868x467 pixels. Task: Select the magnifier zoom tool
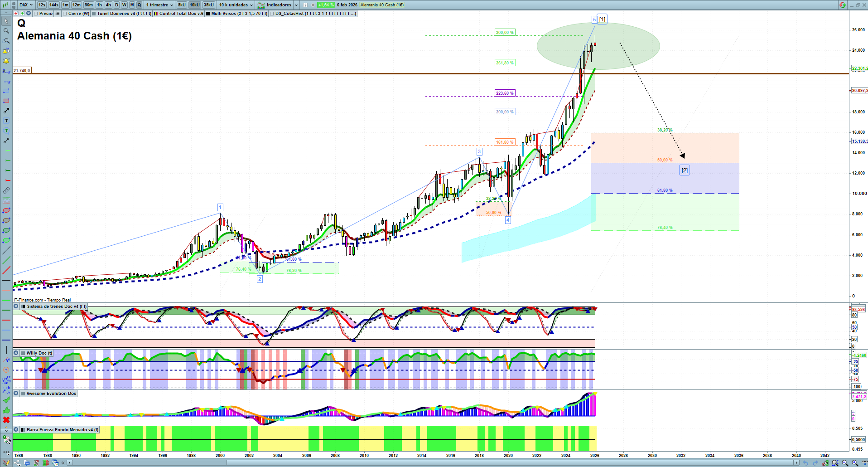coord(6,31)
